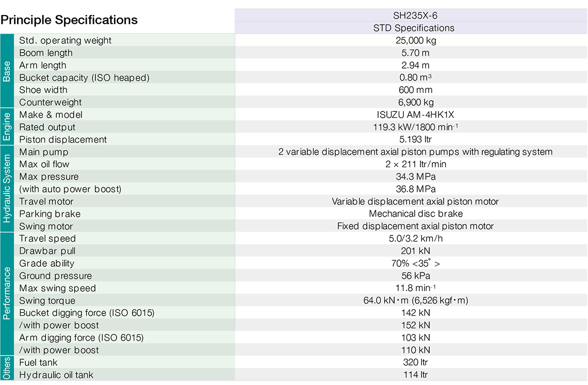Screen dimensions: 588x385
Task: Select the Others vertical category label
Action: 7,368
